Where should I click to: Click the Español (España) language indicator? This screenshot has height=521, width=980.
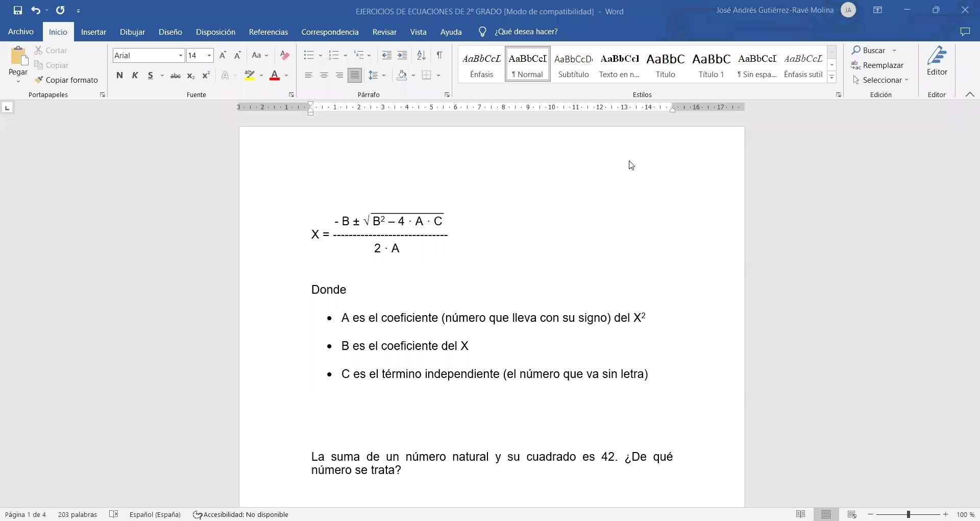[x=155, y=514]
